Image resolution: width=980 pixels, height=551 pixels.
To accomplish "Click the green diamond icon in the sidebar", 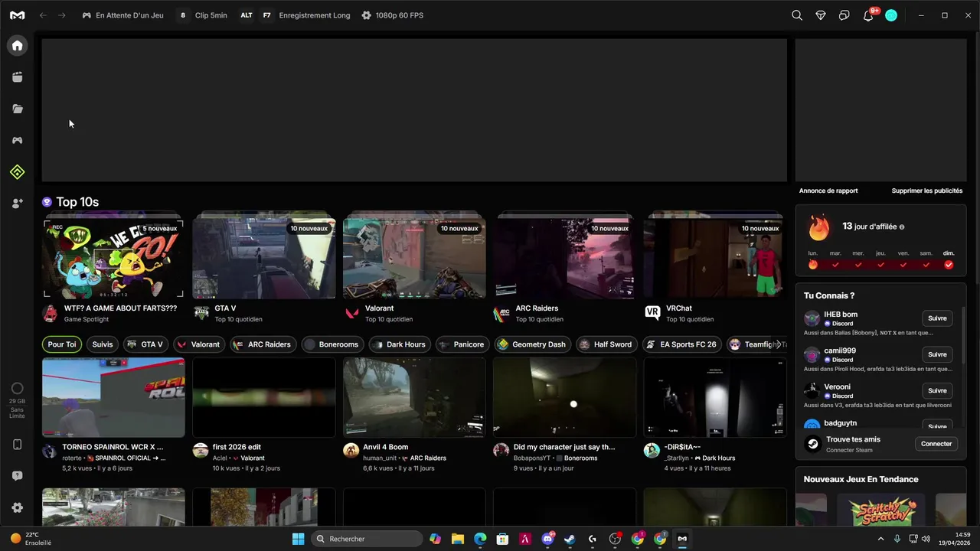I will (x=17, y=172).
